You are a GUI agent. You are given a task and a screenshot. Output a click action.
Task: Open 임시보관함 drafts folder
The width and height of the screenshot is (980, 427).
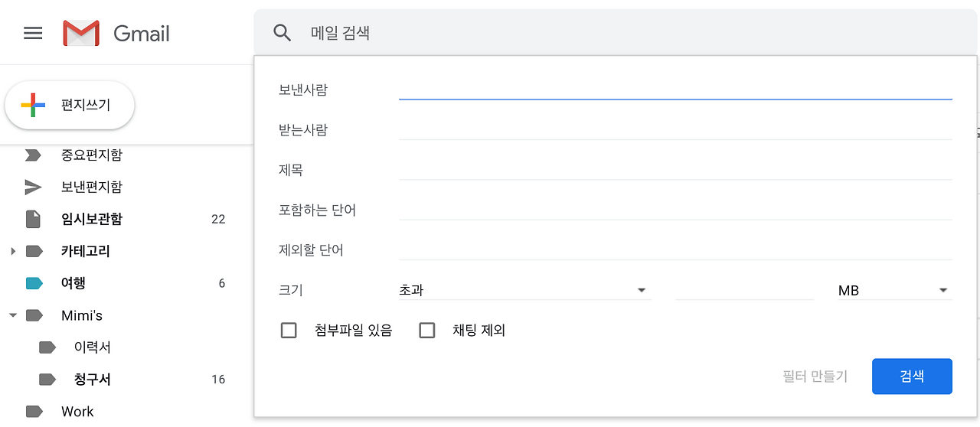(91, 219)
